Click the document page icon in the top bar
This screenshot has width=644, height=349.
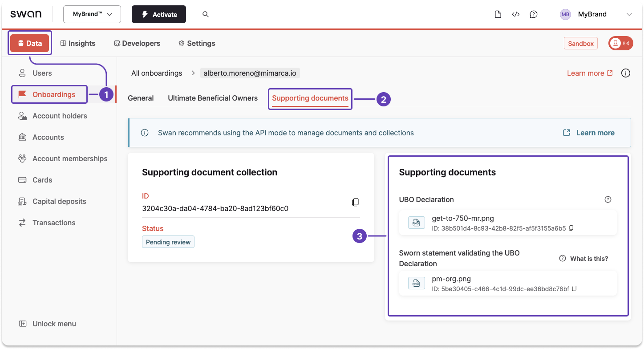point(498,14)
